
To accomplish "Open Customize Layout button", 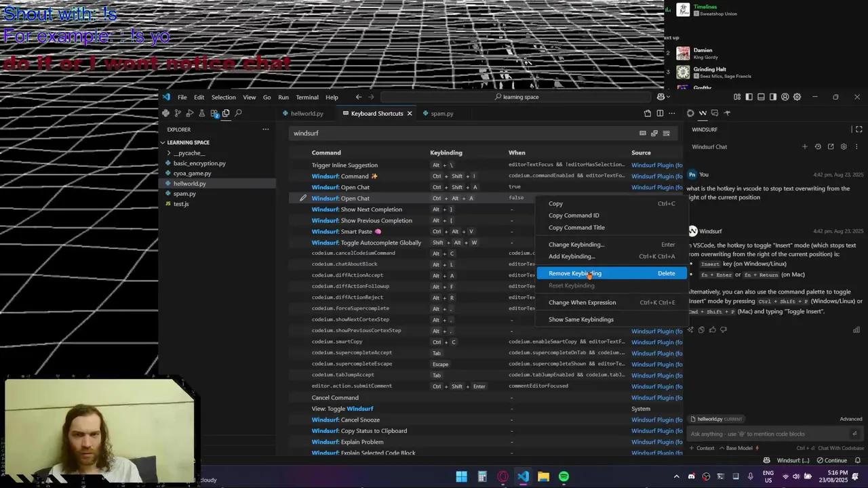I will (737, 97).
